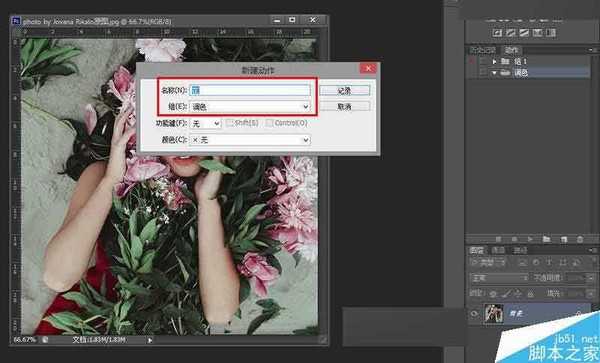Viewport: 600px width, 363px height.
Task: Switch to the 动作 Actions tab
Action: tap(511, 50)
